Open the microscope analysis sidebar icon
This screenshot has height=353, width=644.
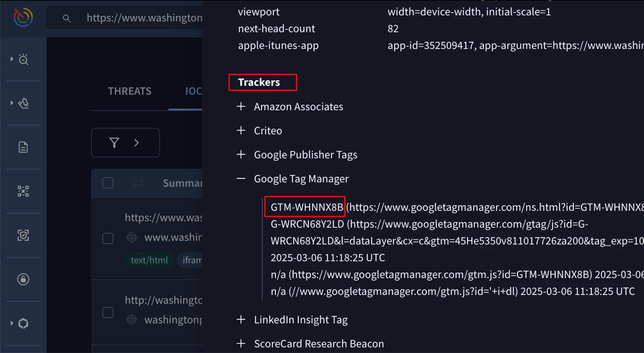click(x=23, y=103)
